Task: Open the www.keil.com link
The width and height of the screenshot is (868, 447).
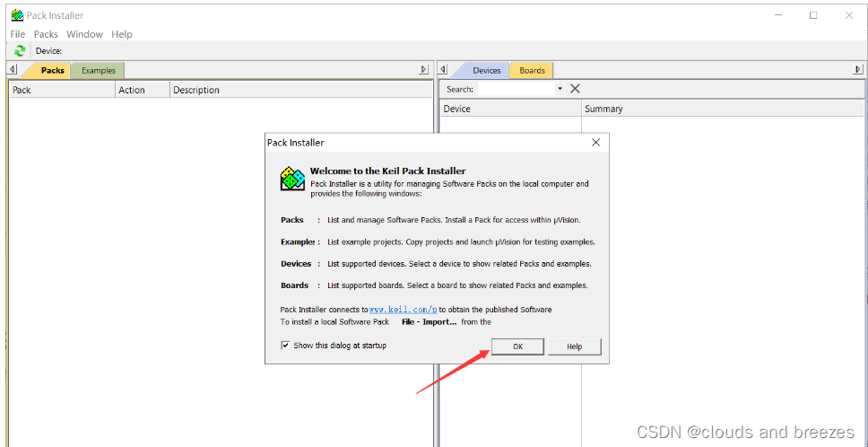Action: (403, 310)
